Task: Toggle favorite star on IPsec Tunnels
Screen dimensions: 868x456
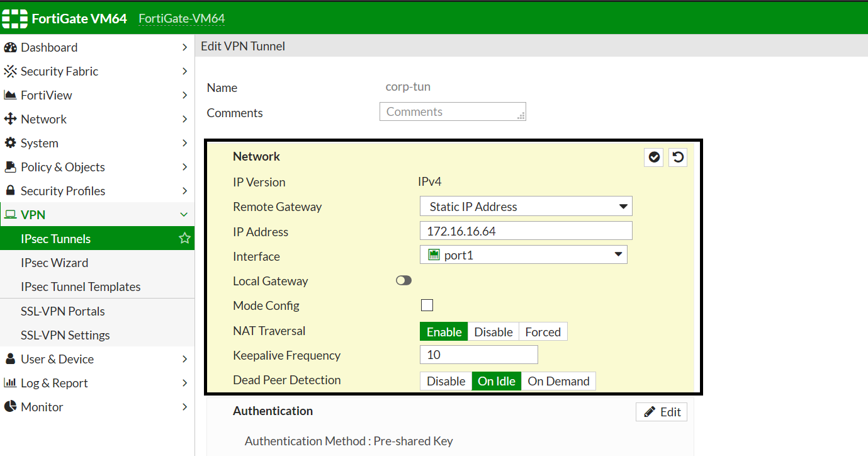Action: (184, 238)
